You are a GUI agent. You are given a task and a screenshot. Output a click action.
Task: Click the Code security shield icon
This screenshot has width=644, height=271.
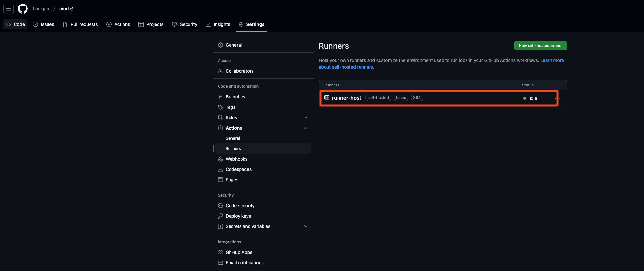coord(220,206)
